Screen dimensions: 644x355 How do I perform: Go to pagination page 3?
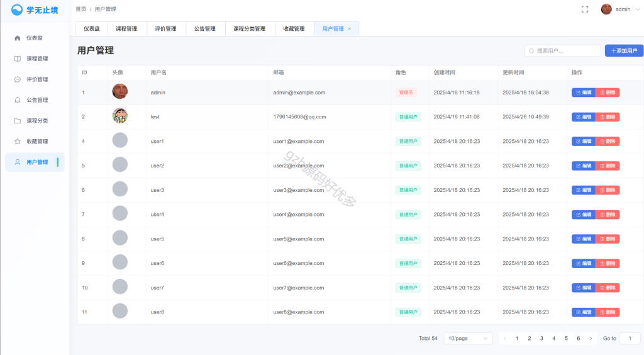pos(541,338)
